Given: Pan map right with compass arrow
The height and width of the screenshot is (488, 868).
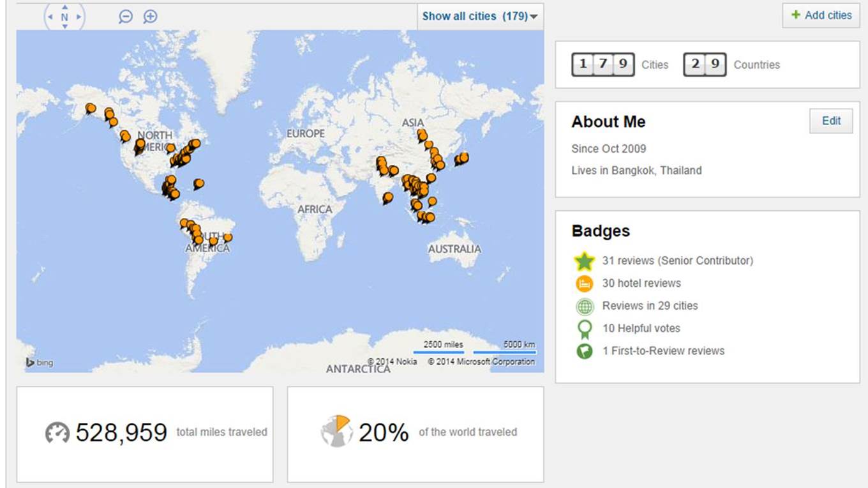Looking at the screenshot, I should pyautogui.click(x=79, y=17).
